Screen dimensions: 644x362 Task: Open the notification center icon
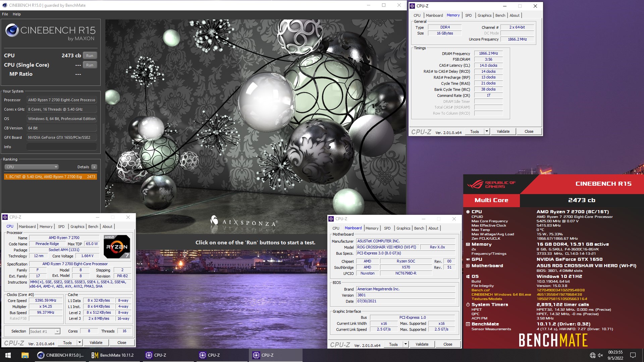[x=633, y=355]
